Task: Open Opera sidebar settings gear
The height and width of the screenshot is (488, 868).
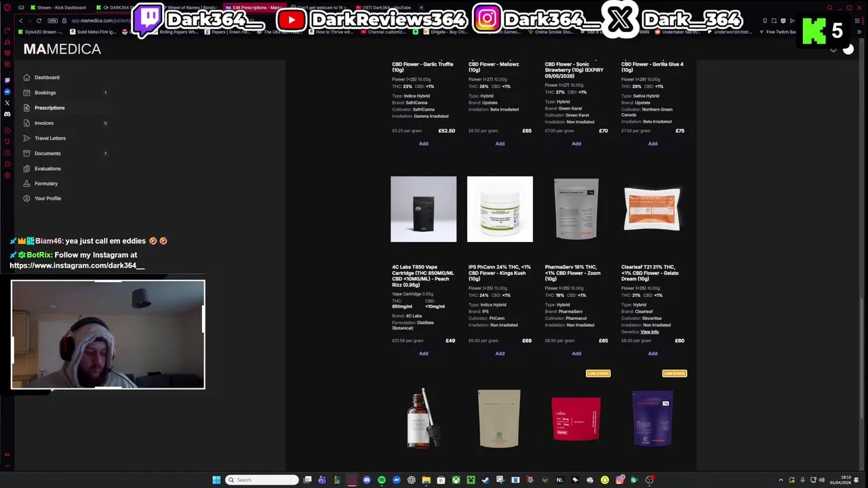Action: coord(7,176)
